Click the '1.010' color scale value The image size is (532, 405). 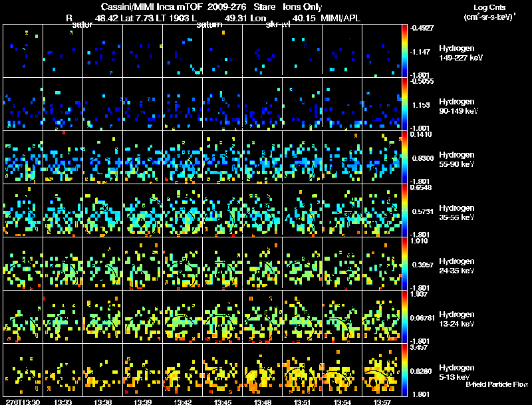[419, 241]
